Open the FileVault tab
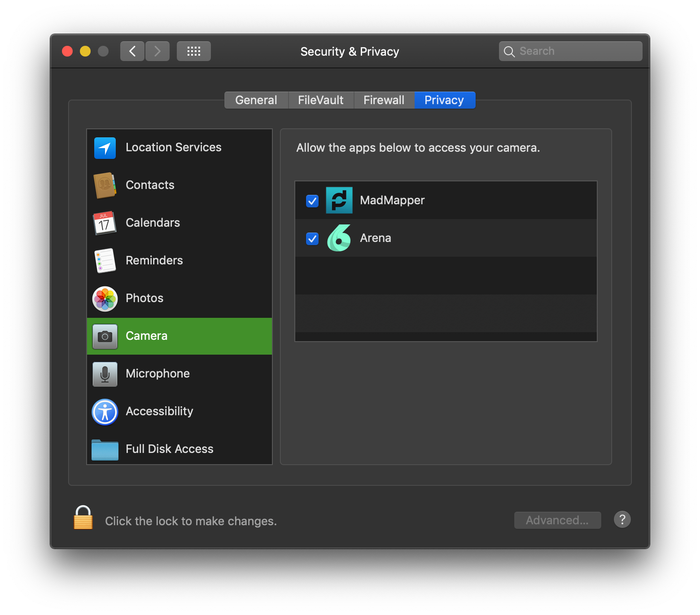Viewport: 700px width, 615px height. coord(321,100)
